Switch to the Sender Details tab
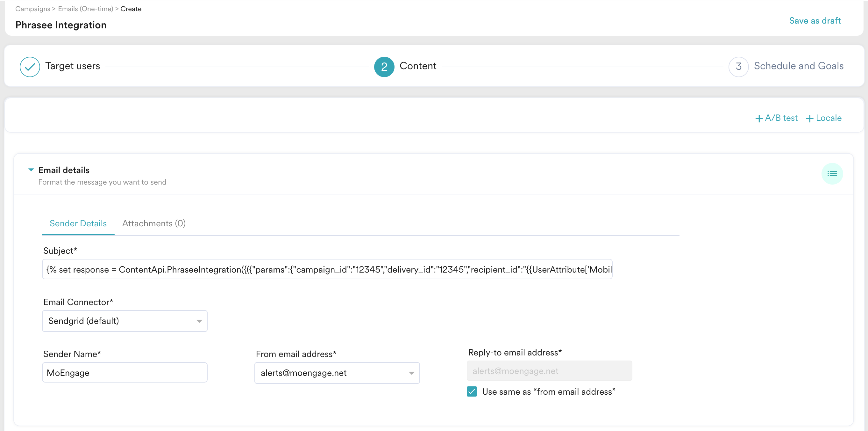The width and height of the screenshot is (868, 431). point(78,223)
